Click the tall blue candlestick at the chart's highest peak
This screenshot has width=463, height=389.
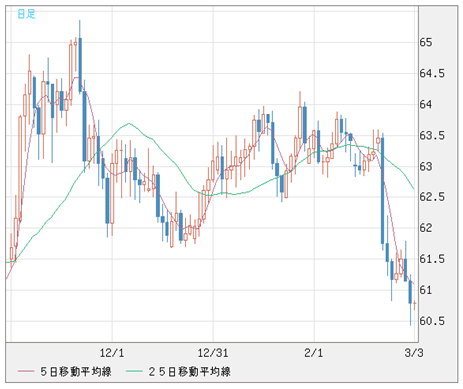80,65
